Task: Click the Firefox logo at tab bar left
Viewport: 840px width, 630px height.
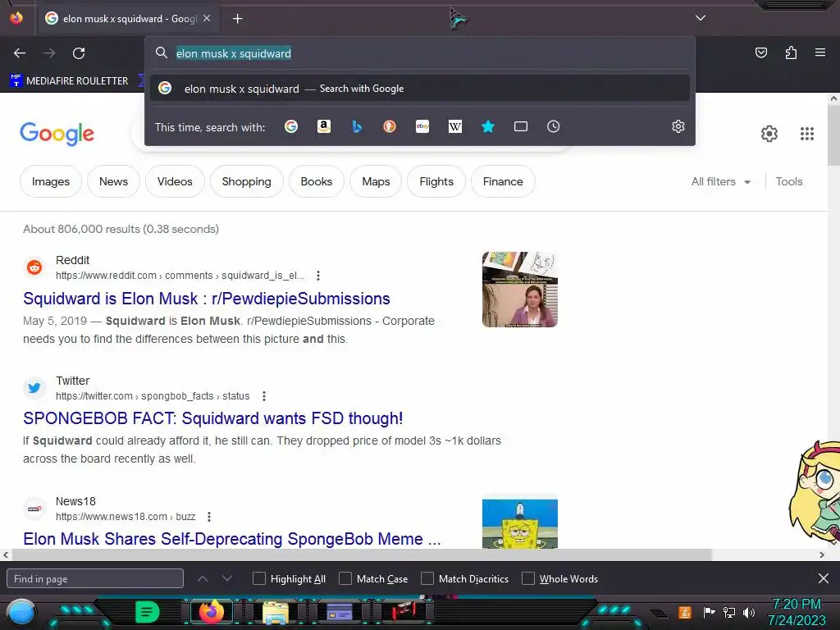Action: pyautogui.click(x=16, y=18)
